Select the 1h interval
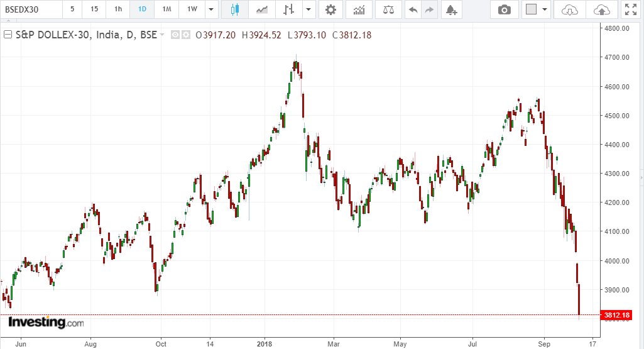The height and width of the screenshot is (349, 644). 118,9
